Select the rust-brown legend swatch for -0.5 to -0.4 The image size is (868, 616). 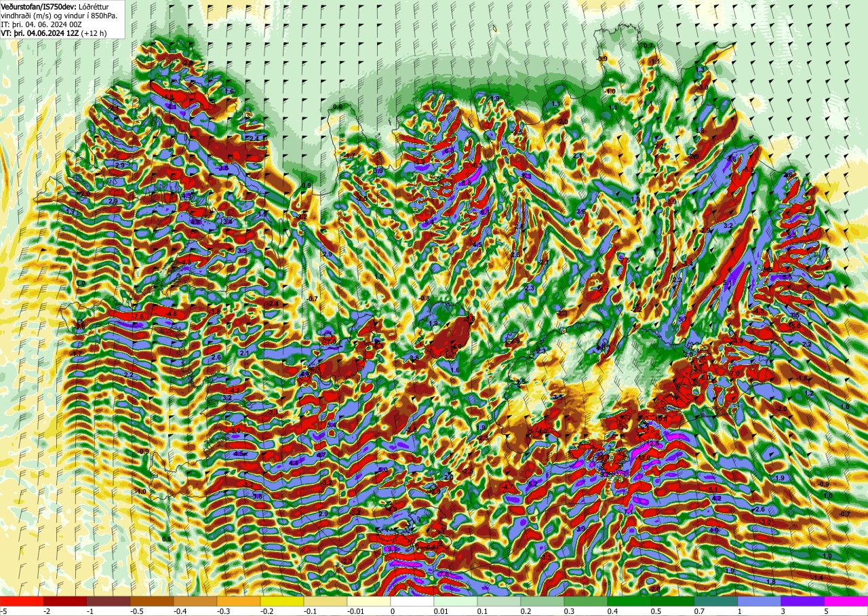[x=152, y=601]
